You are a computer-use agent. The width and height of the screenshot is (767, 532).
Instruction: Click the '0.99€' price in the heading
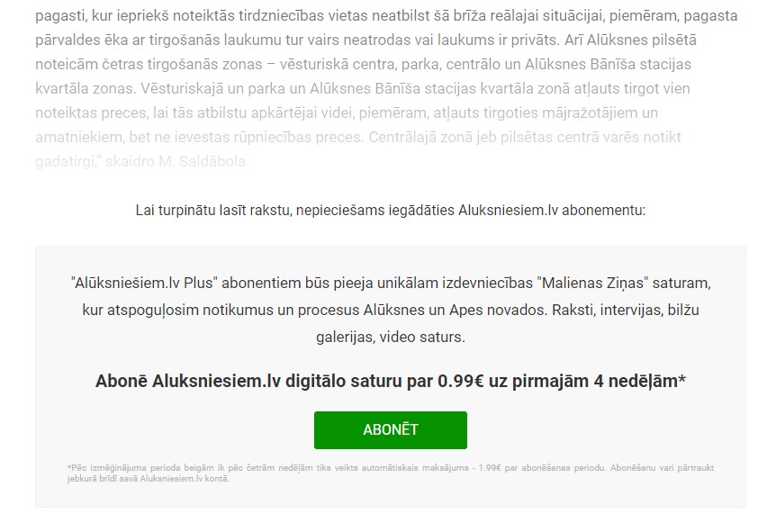(x=460, y=381)
